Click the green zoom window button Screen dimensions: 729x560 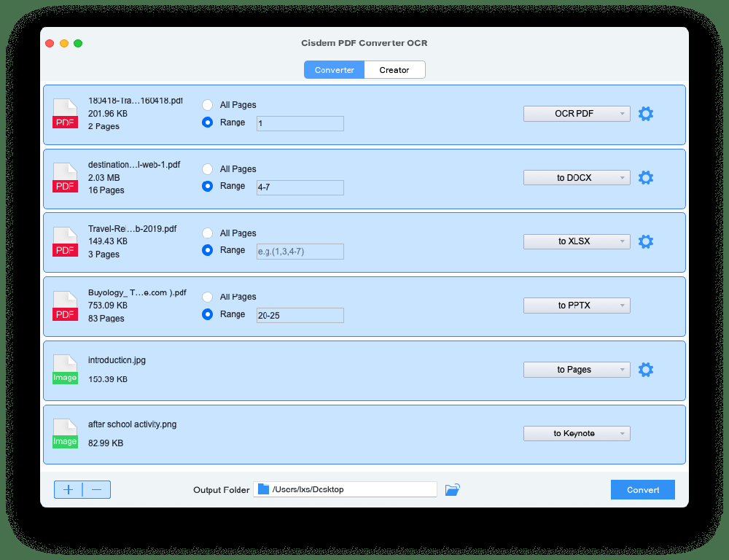point(78,43)
